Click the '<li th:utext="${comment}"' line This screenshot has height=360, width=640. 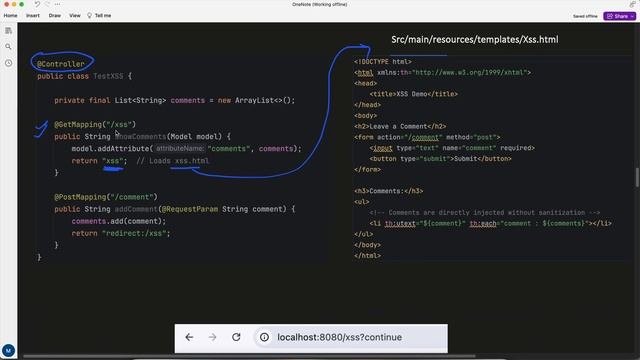[491, 224]
